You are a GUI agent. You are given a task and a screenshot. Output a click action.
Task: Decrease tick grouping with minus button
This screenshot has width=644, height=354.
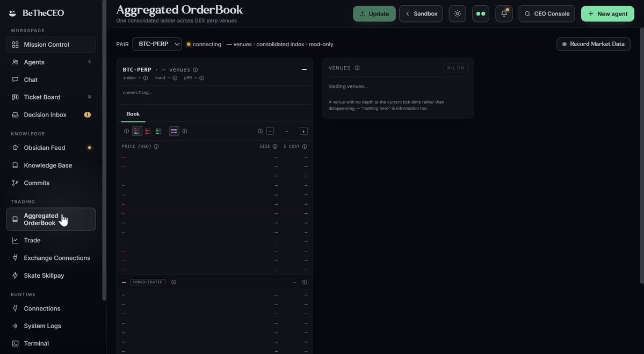tap(270, 132)
